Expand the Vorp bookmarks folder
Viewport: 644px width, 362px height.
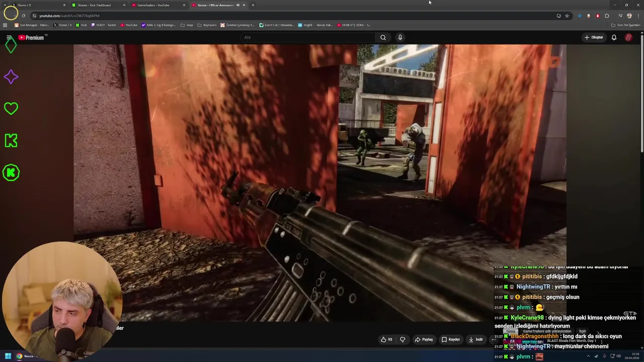[x=187, y=25]
